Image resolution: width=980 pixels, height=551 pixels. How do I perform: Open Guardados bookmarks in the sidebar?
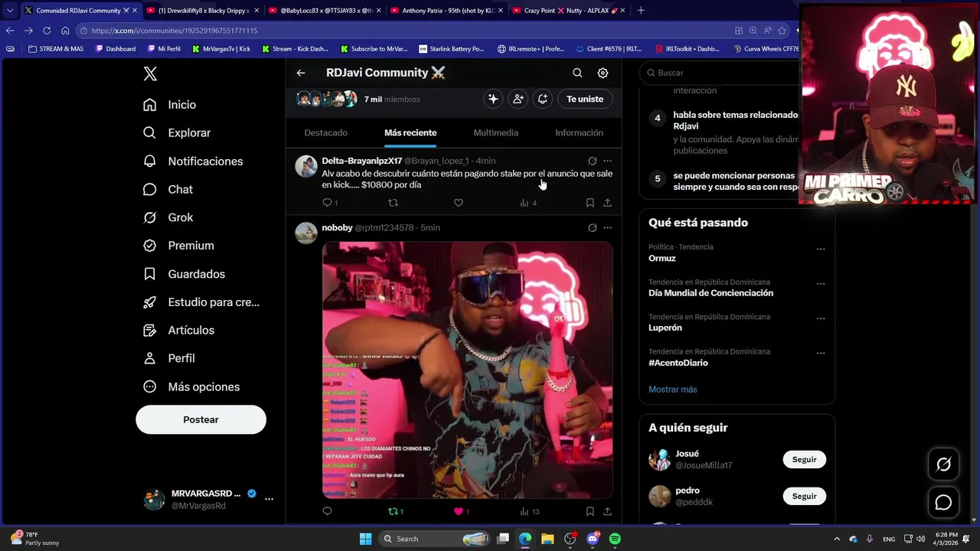coord(185,274)
